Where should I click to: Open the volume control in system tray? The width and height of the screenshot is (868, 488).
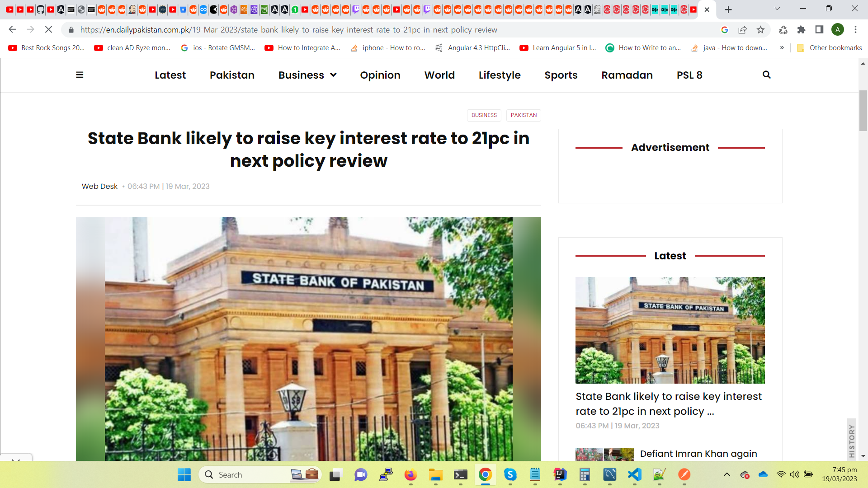[x=794, y=474]
